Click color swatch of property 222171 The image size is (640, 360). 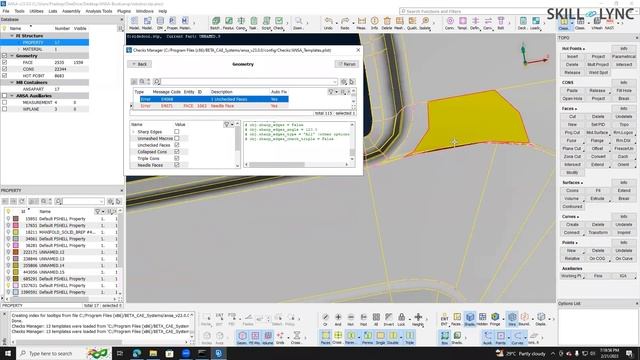[x=16, y=252]
